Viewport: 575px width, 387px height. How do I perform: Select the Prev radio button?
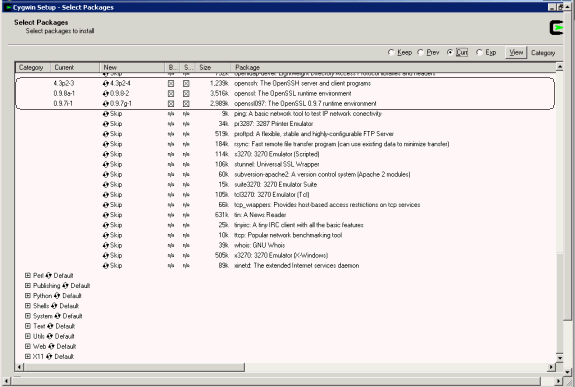click(x=420, y=52)
